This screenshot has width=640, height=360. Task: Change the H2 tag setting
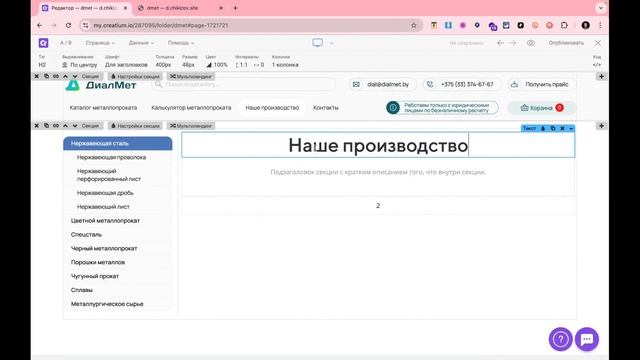(42, 65)
